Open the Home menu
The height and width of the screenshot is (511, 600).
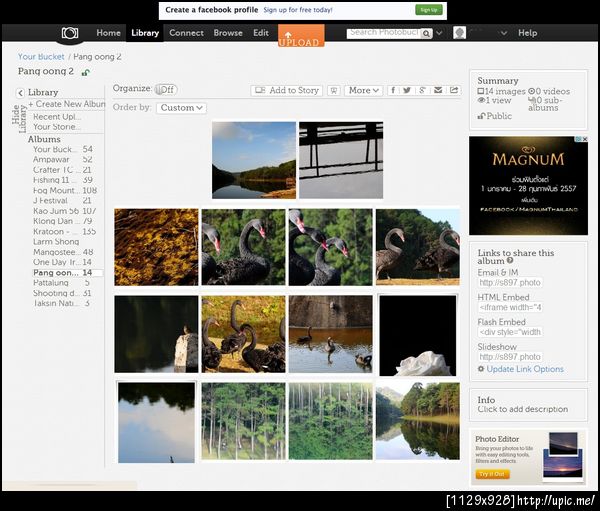click(x=108, y=33)
